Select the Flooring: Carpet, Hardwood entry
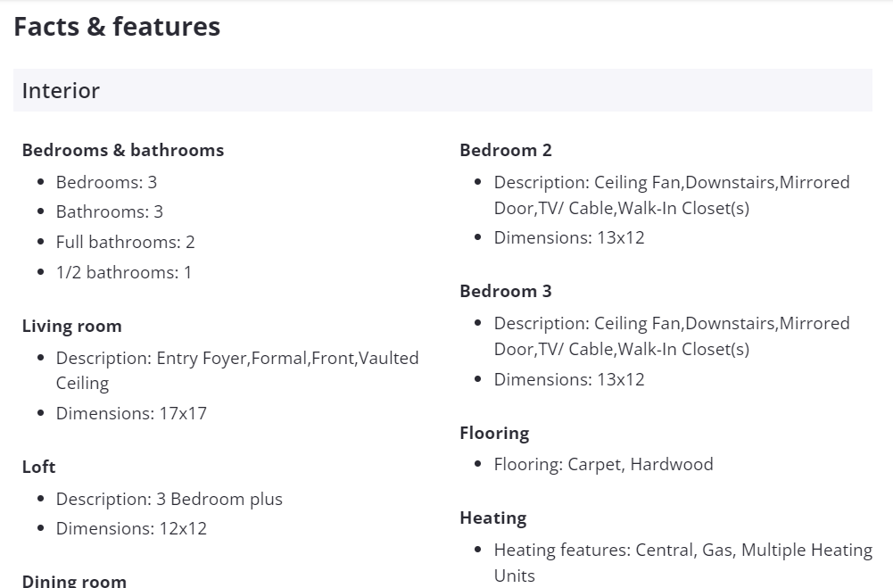Viewport: 893px width, 588px height. point(604,464)
